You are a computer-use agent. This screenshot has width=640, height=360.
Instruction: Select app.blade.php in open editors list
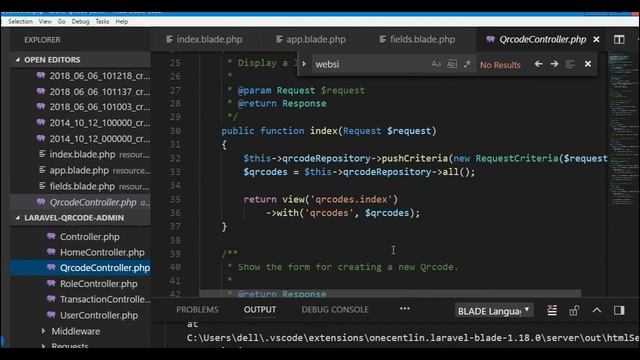(80, 171)
